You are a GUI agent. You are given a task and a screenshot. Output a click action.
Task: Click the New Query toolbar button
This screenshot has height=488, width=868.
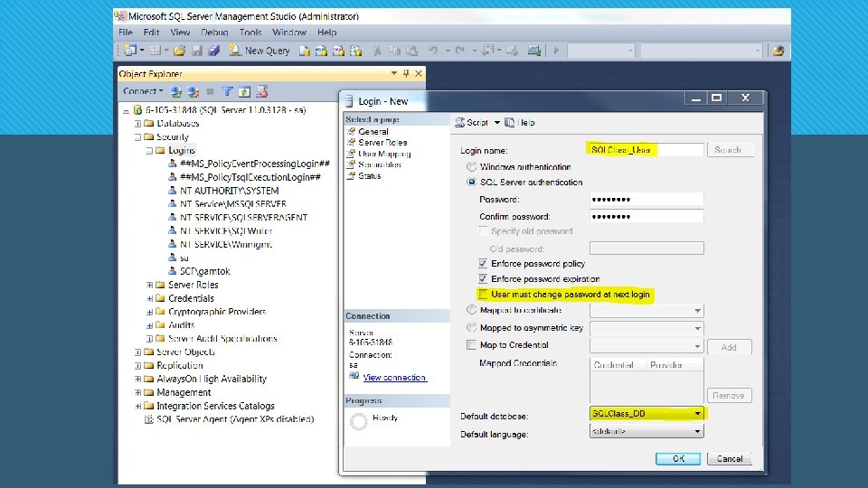point(259,51)
